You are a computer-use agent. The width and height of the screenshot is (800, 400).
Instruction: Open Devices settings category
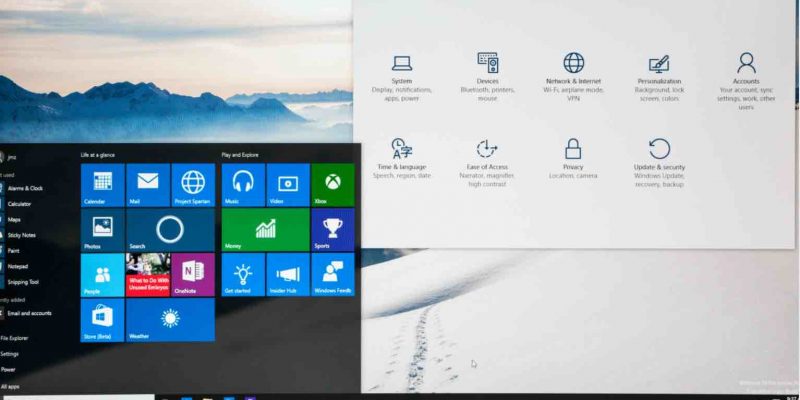pos(487,77)
